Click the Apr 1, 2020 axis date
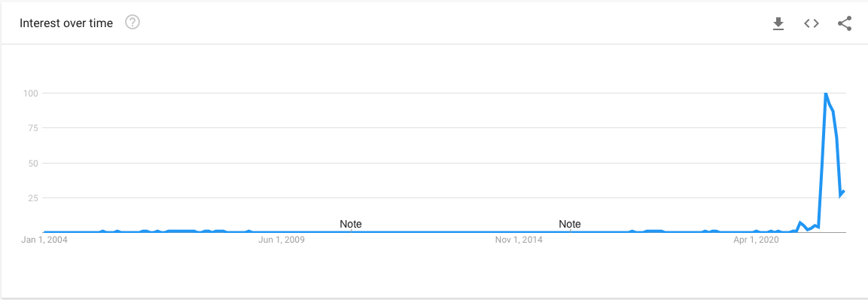Screen dimensions: 868x300 tap(756, 240)
